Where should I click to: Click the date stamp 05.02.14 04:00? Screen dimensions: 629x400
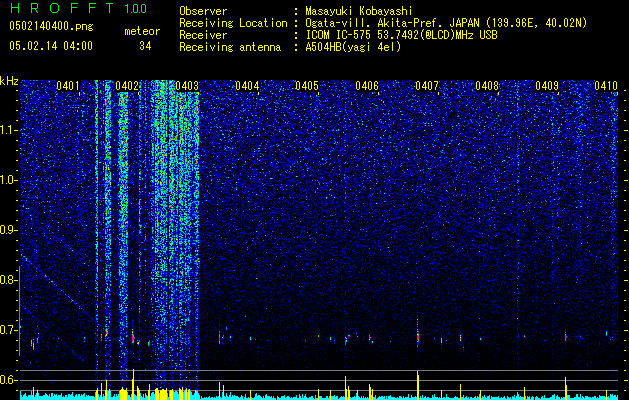(51, 45)
